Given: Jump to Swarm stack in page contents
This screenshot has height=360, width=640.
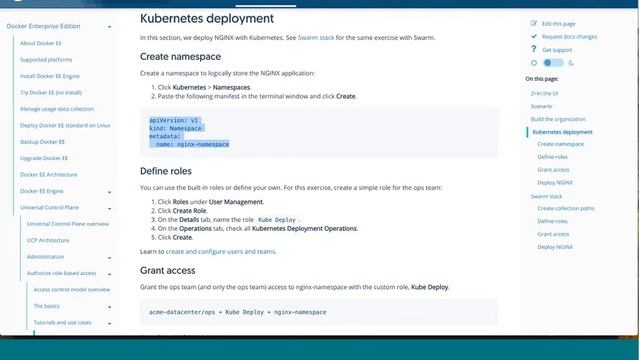Looking at the screenshot, I should coord(546,196).
